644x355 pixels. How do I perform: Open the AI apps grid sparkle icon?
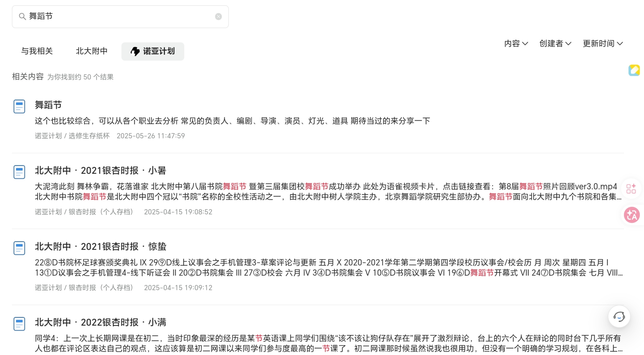pos(631,189)
